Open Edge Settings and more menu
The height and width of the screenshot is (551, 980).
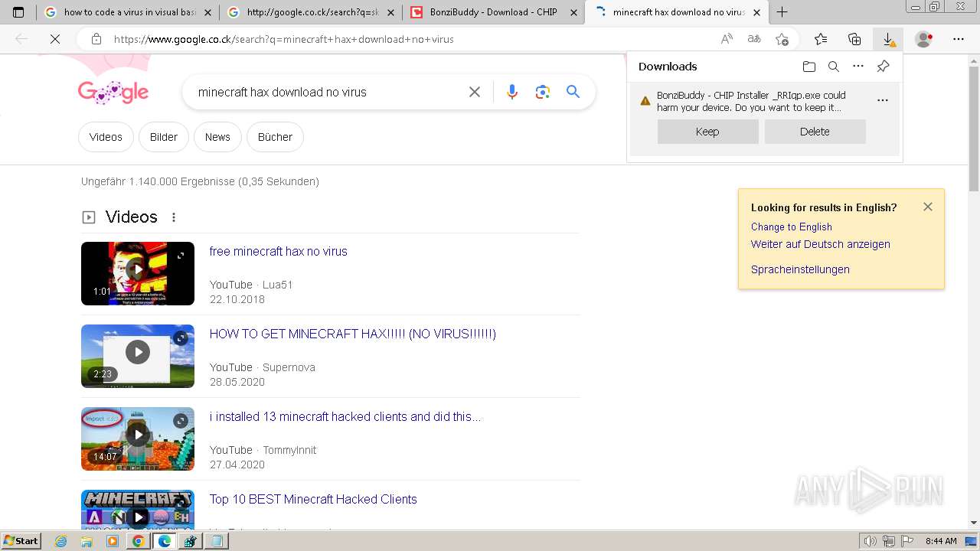(x=959, y=39)
